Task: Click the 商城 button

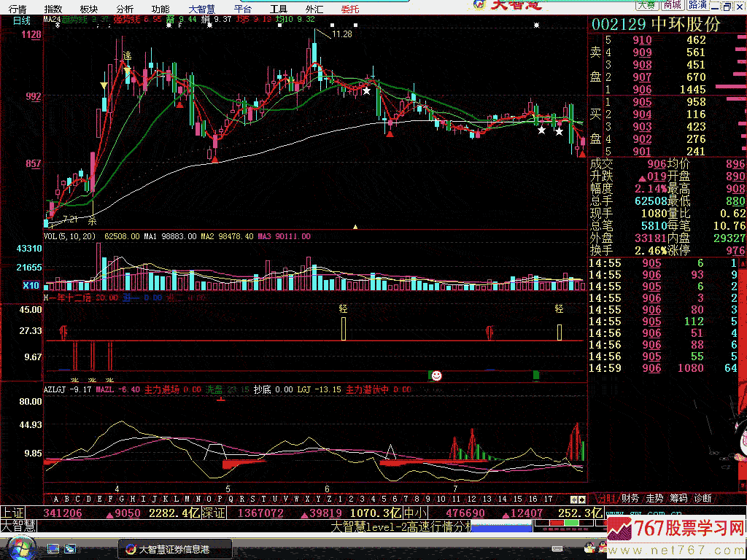Action: pyautogui.click(x=672, y=5)
